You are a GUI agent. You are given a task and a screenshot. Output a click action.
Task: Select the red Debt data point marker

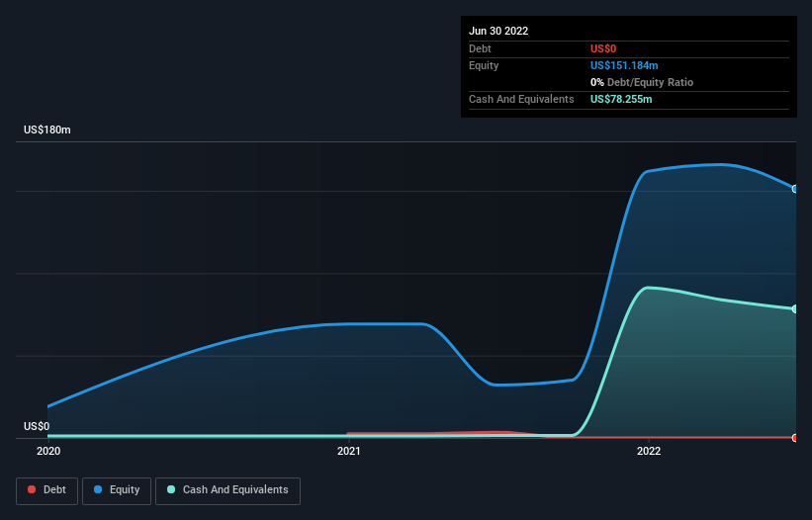(x=795, y=438)
